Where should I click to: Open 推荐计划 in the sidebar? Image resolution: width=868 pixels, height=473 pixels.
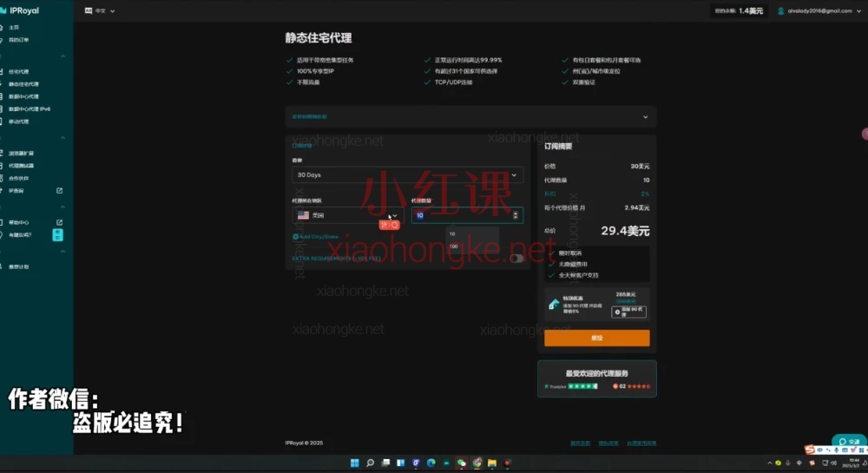click(x=18, y=266)
